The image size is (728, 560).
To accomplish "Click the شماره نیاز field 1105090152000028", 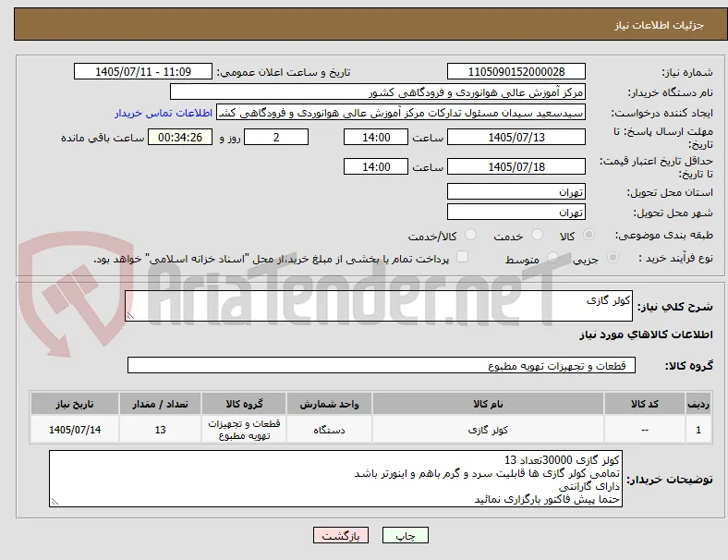I will [516, 72].
